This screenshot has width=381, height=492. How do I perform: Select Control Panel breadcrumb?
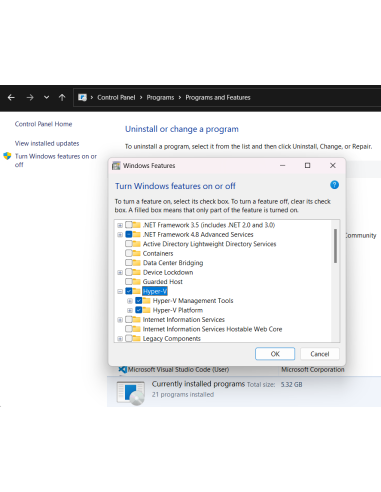pyautogui.click(x=116, y=97)
